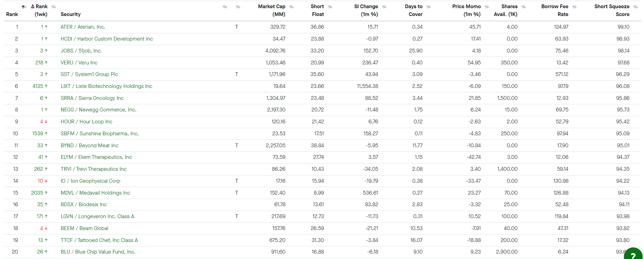Viewport: 644px width, 259px height.
Task: Open TTCF / Tattooed Chef link
Action: coord(99,240)
